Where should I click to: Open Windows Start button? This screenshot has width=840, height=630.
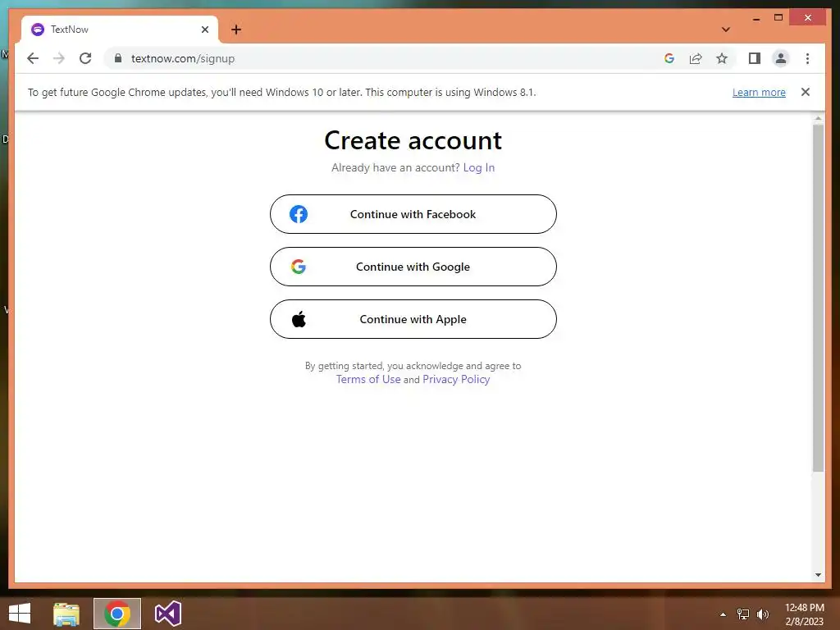(x=20, y=614)
